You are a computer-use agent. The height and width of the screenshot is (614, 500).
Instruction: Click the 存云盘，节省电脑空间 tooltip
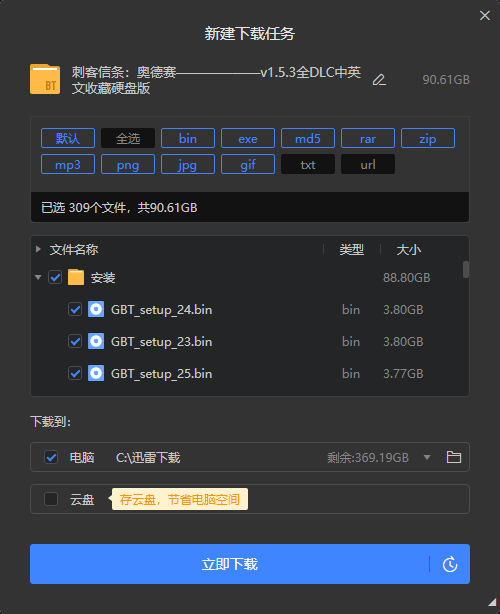(x=180, y=499)
